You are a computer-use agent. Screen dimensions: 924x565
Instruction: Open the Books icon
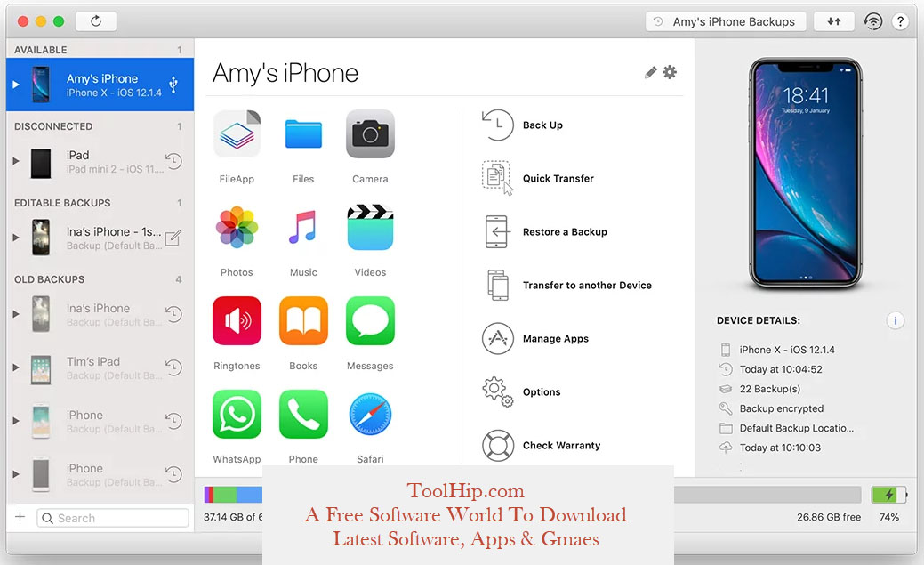tap(303, 320)
